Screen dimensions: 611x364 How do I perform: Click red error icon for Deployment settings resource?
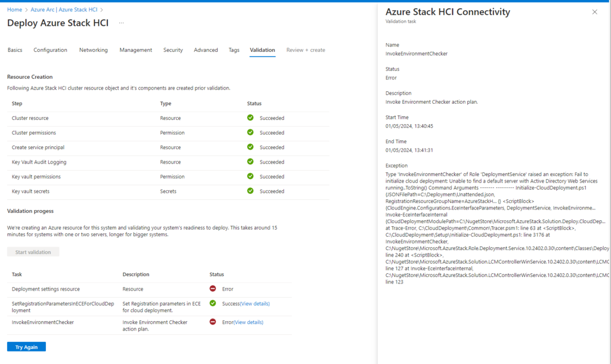tap(213, 289)
